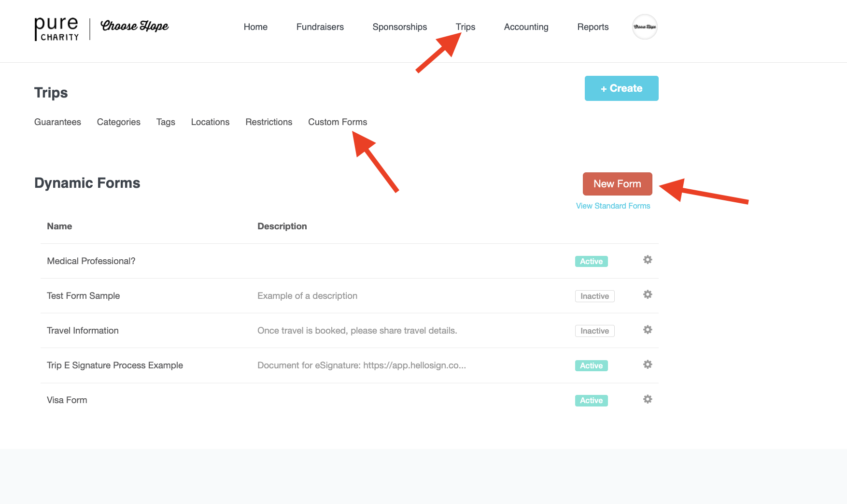Click the Choose Hope profile avatar
The height and width of the screenshot is (504, 847).
pos(645,27)
